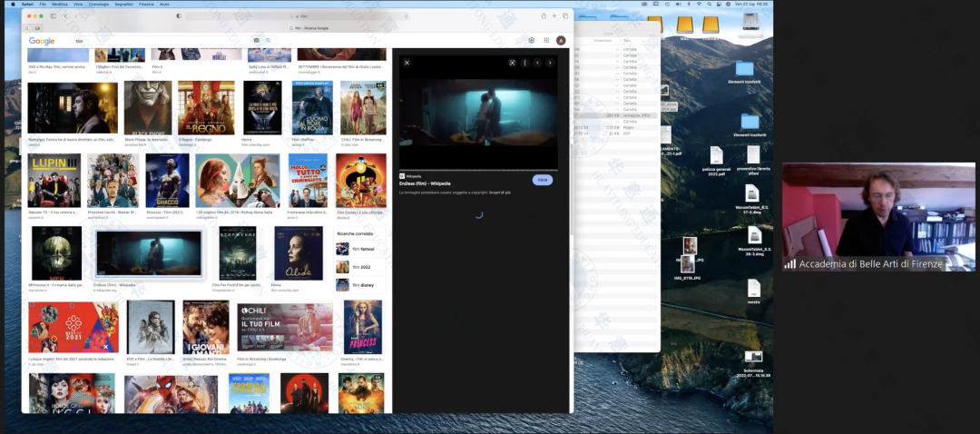The height and width of the screenshot is (434, 980).
Task: Click the selected Endless (film) Wikipedia thumbnail
Action: (x=149, y=253)
